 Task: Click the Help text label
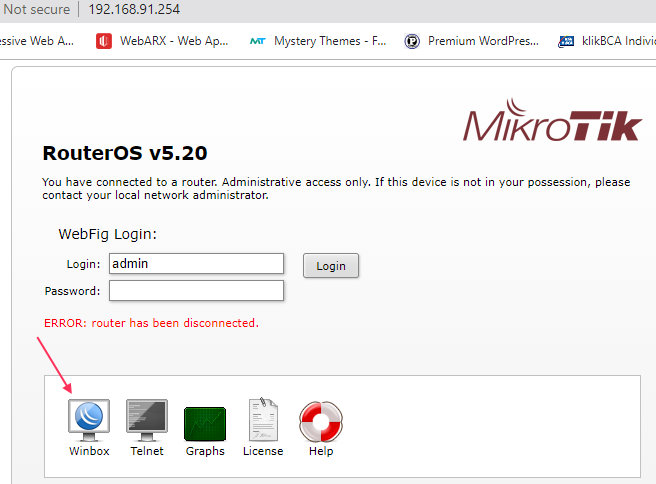[321, 451]
